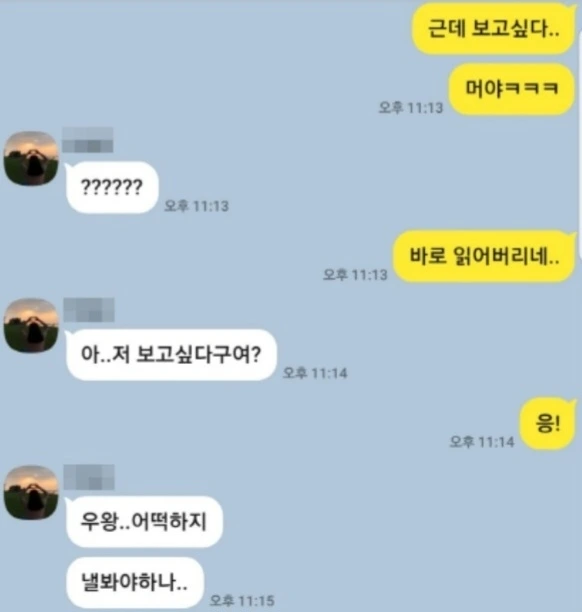Tap the white bubble with ??????
The height and width of the screenshot is (612, 582).
[112, 187]
